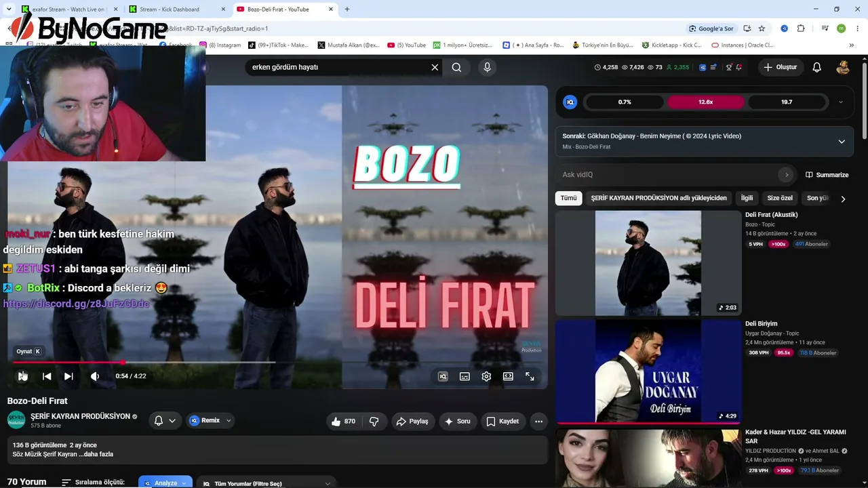This screenshot has height=488, width=868.
Task: Select the Tümü filter chip
Action: [x=568, y=198]
